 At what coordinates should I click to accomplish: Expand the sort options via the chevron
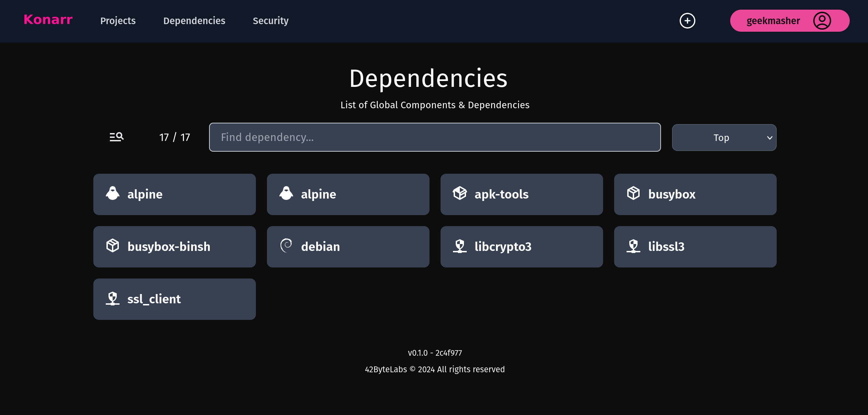coord(769,138)
